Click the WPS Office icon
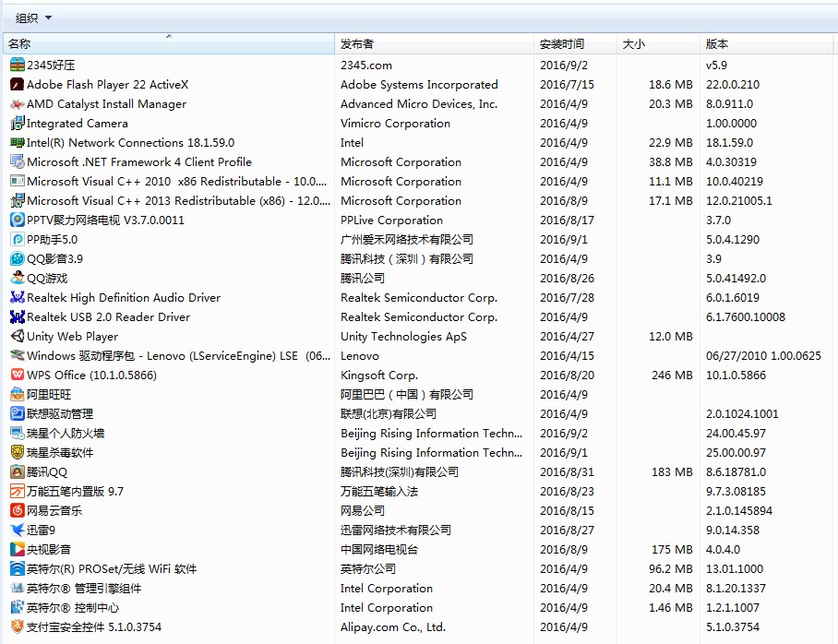This screenshot has height=644, width=838. (x=18, y=375)
